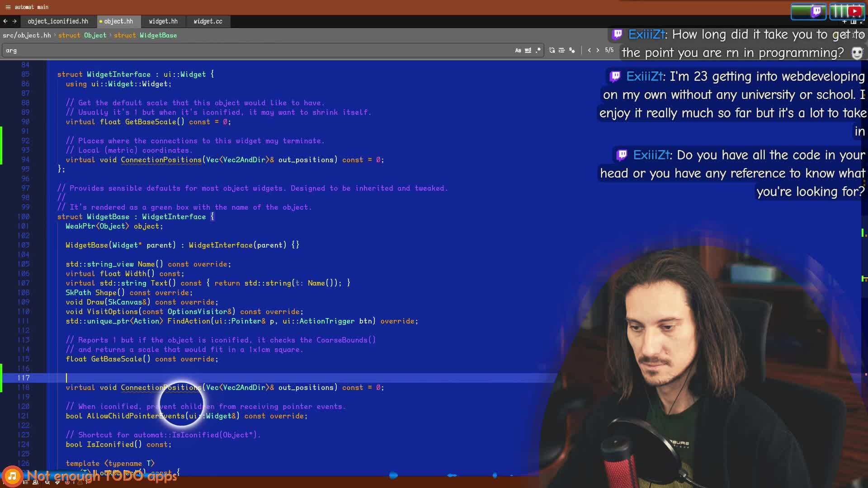The width and height of the screenshot is (868, 488).
Task: Click the replace toggle icon in search bar
Action: pyautogui.click(x=552, y=51)
